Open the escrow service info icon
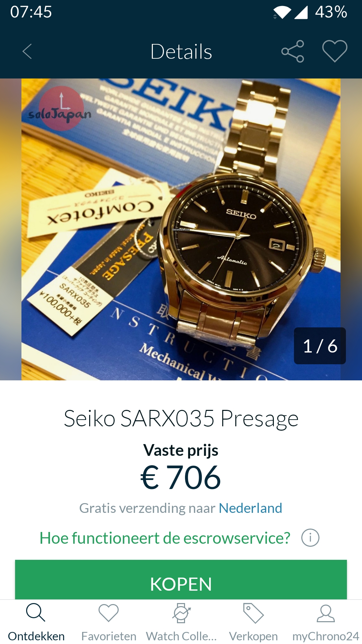362x644 pixels. coord(310,538)
